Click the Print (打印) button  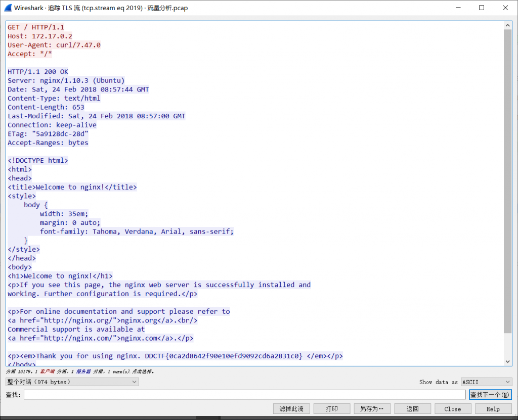click(x=332, y=409)
